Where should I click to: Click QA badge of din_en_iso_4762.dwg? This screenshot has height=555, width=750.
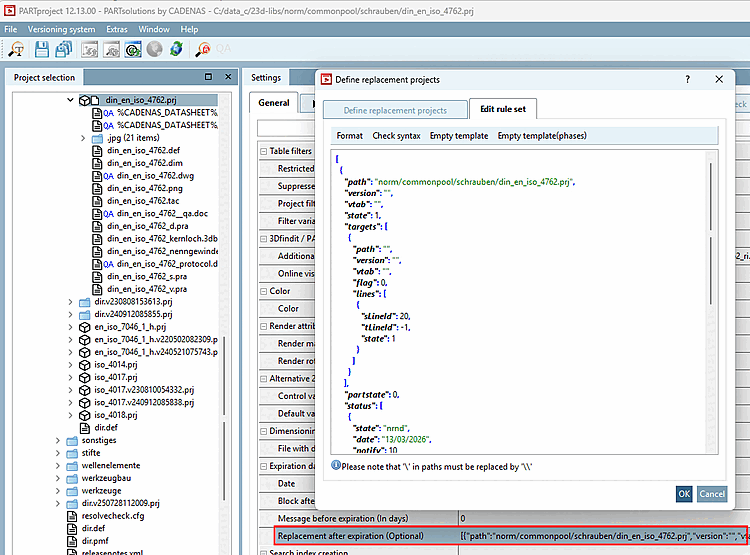109,176
